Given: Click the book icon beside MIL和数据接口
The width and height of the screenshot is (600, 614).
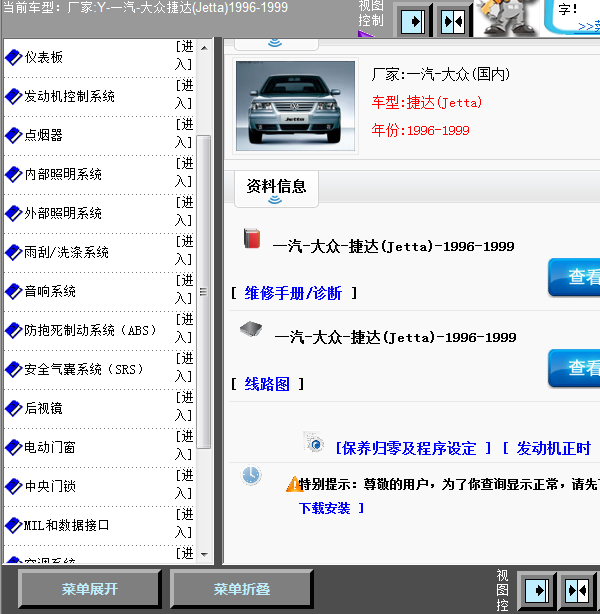Looking at the screenshot, I should coord(14,525).
